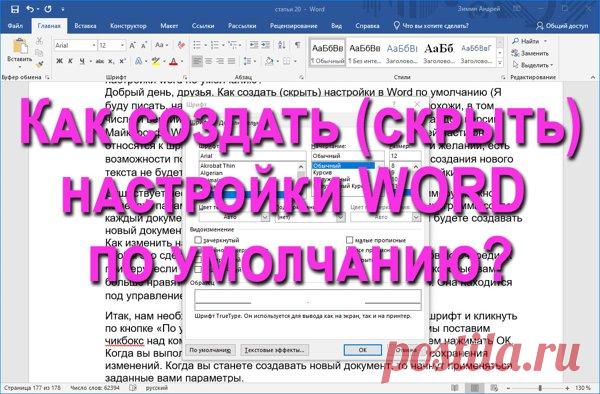
Task: Apply italic with the К button
Action: tap(70, 61)
